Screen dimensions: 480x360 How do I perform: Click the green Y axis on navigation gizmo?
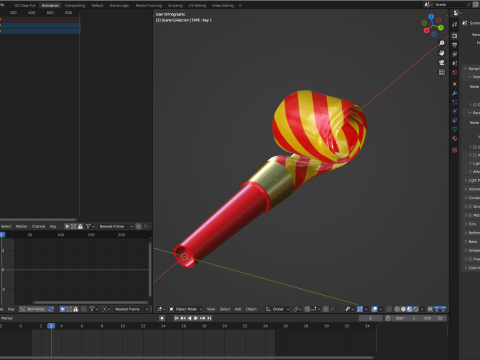point(441,27)
